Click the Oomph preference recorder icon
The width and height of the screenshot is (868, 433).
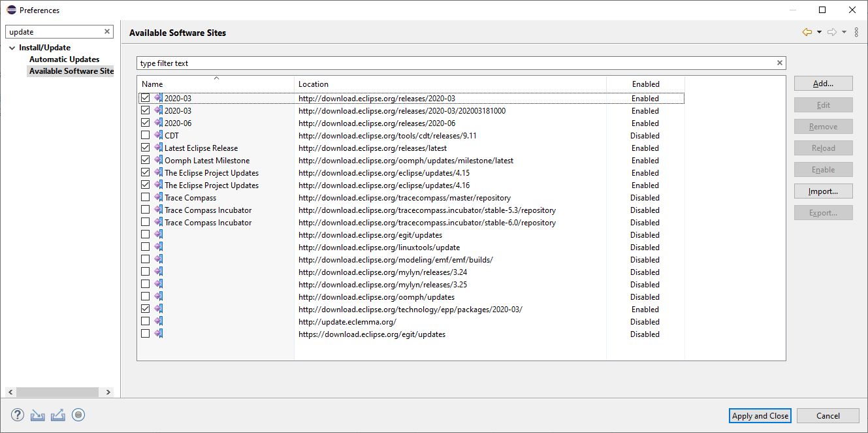click(x=78, y=415)
